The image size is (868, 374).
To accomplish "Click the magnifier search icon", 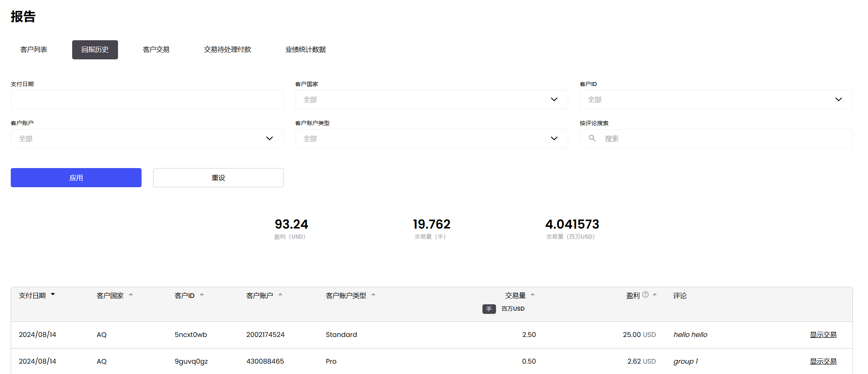I will pyautogui.click(x=592, y=138).
